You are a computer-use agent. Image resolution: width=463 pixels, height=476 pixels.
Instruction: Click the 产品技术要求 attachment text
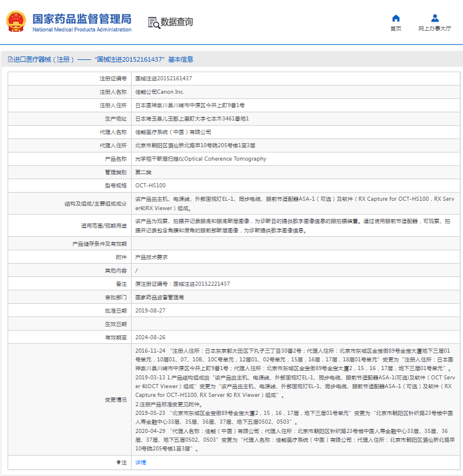pyautogui.click(x=151, y=257)
